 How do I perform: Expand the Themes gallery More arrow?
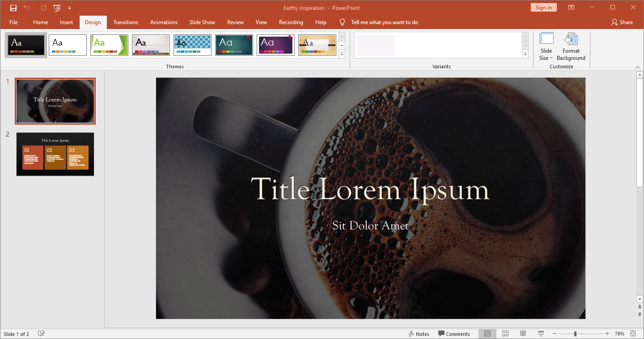pyautogui.click(x=342, y=54)
